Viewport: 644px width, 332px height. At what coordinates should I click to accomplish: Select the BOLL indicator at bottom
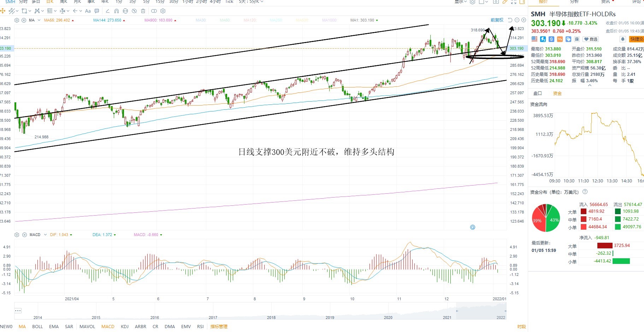pyautogui.click(x=37, y=327)
